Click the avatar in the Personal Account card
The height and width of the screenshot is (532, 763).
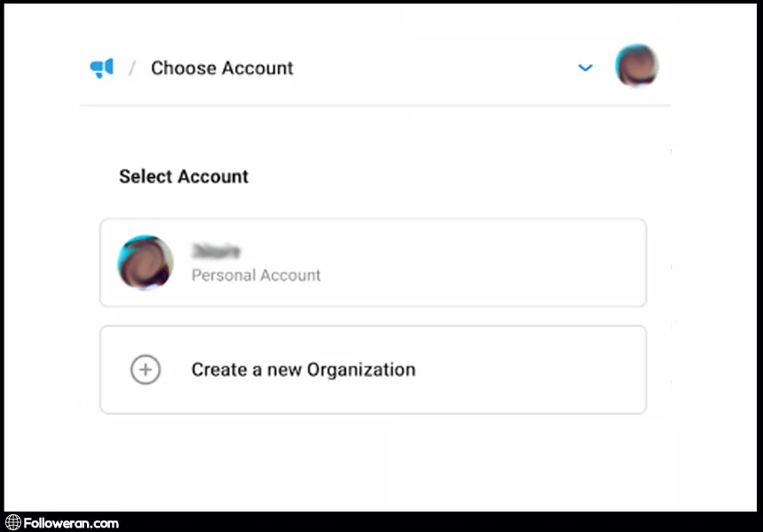145,262
